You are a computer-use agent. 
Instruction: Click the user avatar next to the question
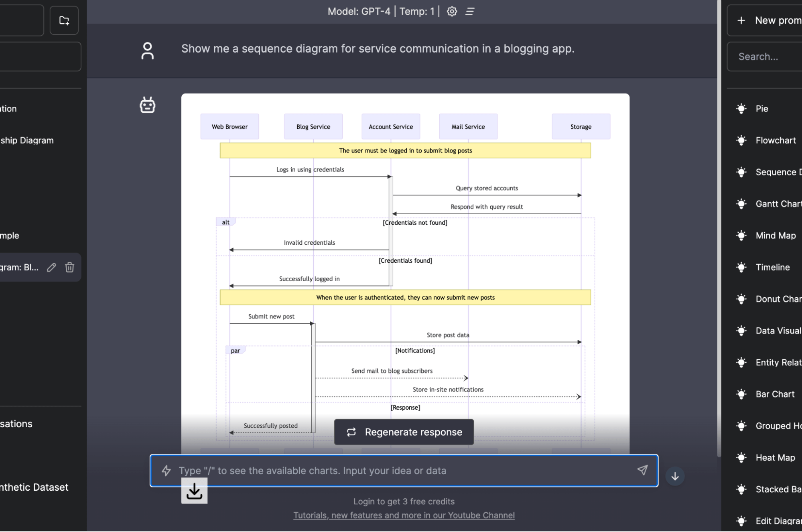pyautogui.click(x=147, y=51)
